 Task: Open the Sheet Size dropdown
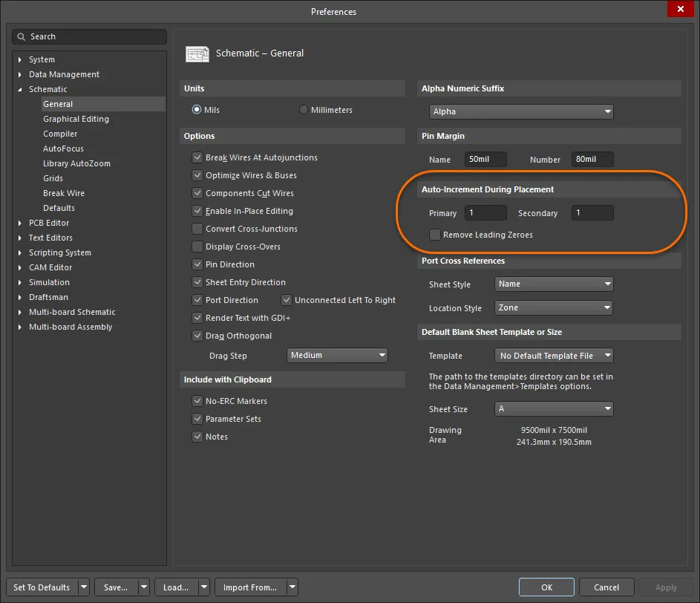(608, 408)
